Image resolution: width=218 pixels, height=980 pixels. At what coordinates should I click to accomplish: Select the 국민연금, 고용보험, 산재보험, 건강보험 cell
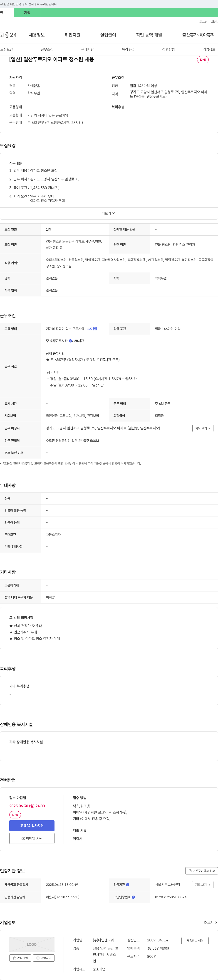[x=72, y=416]
